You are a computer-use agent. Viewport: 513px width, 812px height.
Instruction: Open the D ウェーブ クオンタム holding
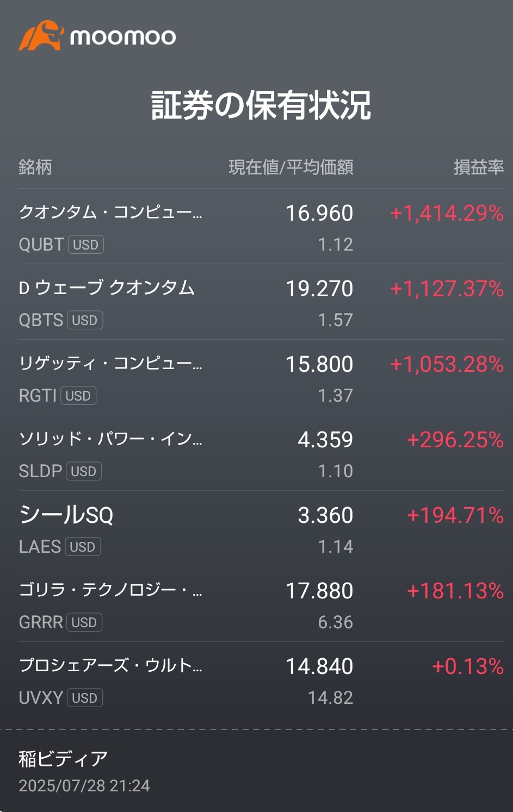pyautogui.click(x=261, y=302)
